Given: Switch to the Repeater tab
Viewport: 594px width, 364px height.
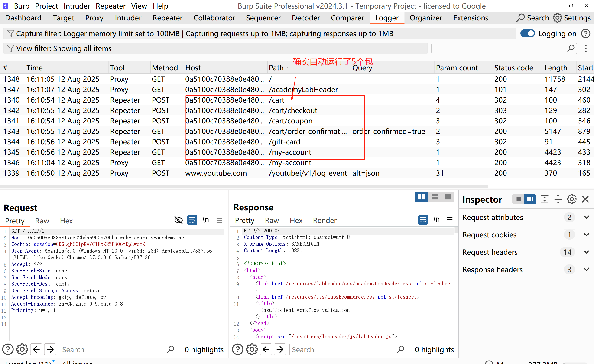Looking at the screenshot, I should [167, 18].
